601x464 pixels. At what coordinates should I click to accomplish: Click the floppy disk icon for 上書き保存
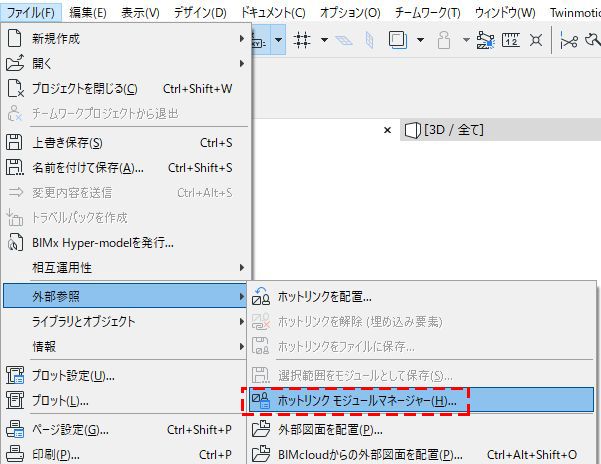[14, 142]
